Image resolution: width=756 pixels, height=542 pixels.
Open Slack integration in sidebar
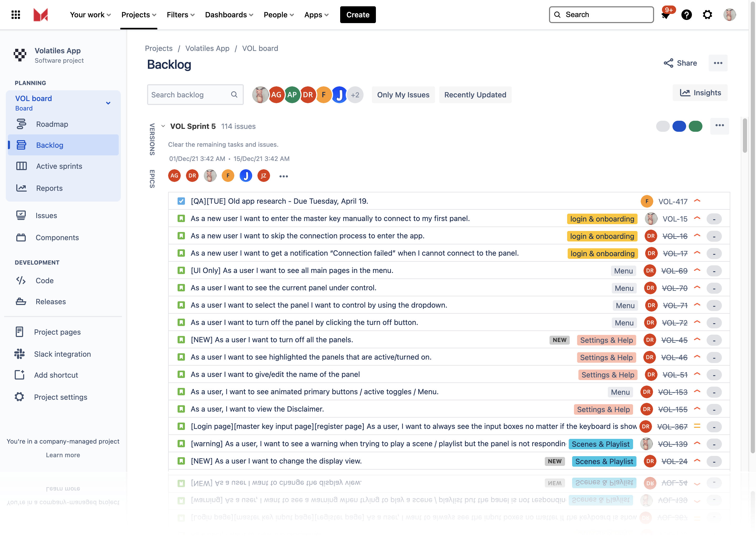[x=62, y=354]
